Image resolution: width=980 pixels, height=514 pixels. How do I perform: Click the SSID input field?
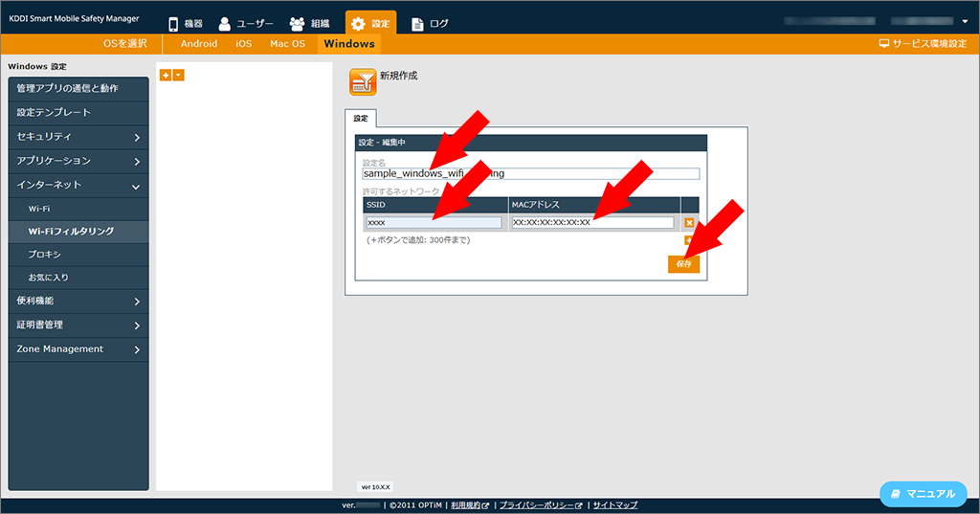coord(434,223)
